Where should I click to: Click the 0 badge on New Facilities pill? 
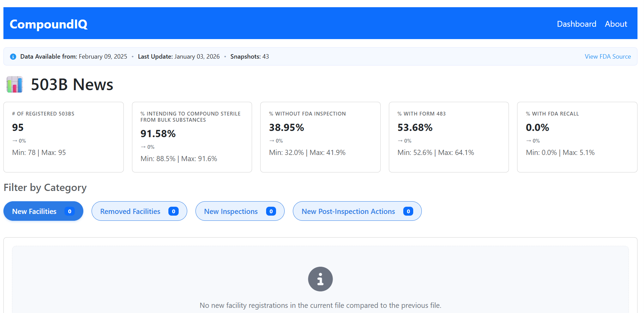coord(70,211)
